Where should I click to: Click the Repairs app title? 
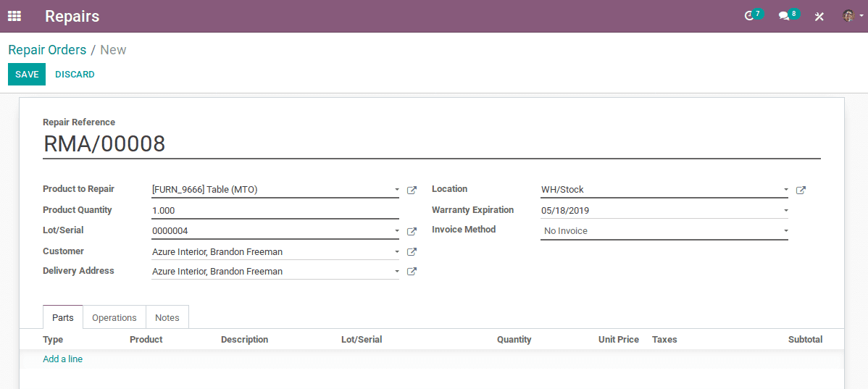[72, 16]
